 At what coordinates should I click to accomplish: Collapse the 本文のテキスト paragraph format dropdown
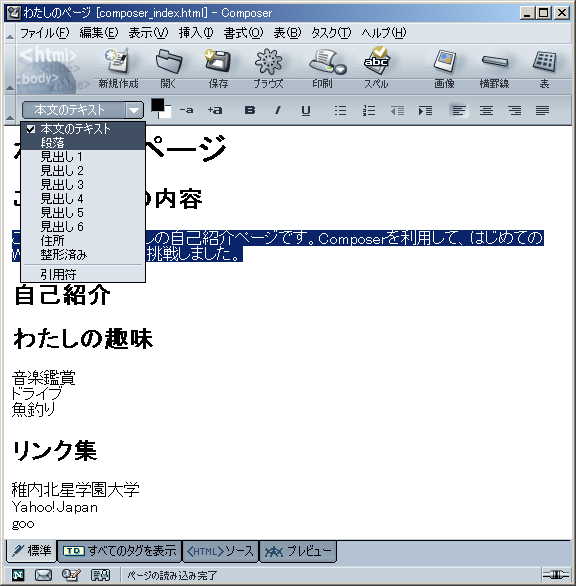134,110
